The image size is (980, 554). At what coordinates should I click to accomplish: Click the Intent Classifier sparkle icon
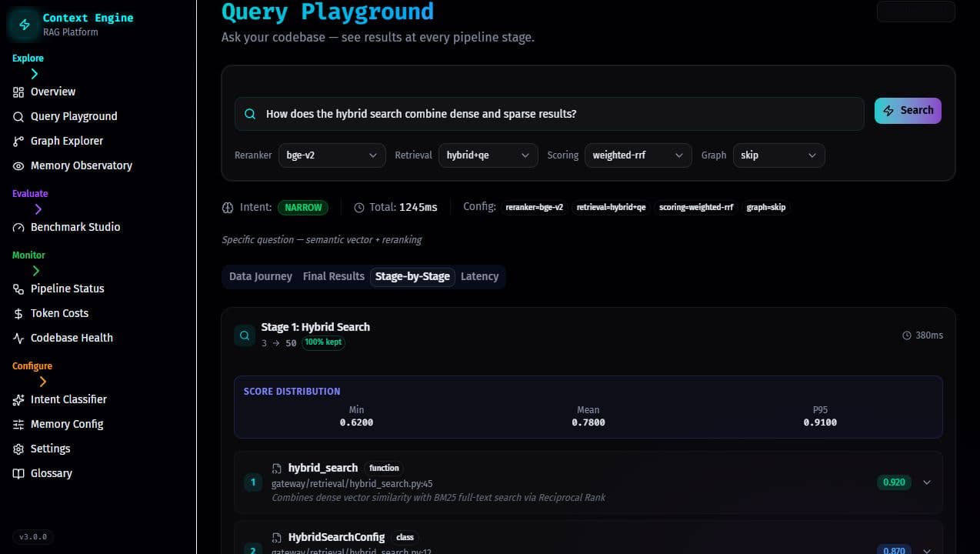18,400
